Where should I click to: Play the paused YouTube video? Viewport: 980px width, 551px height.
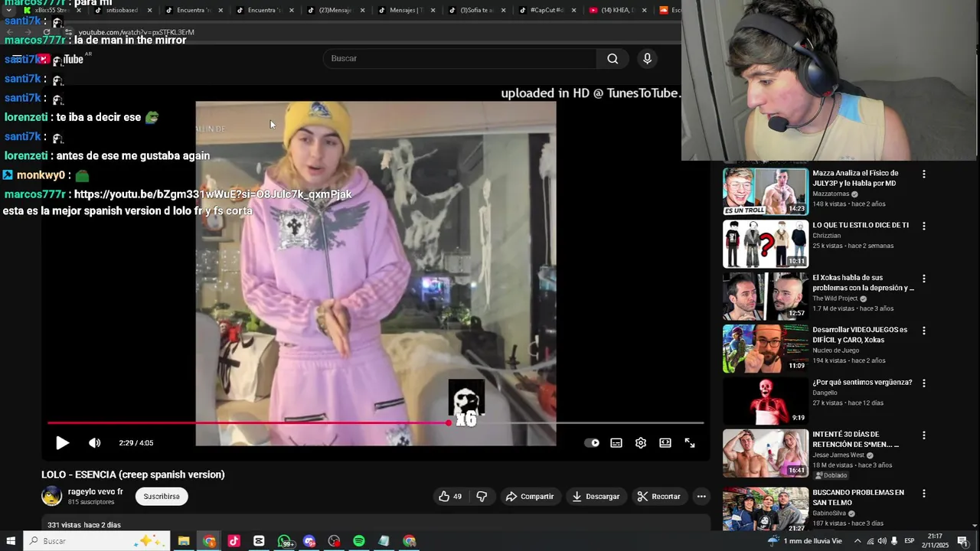click(x=62, y=443)
